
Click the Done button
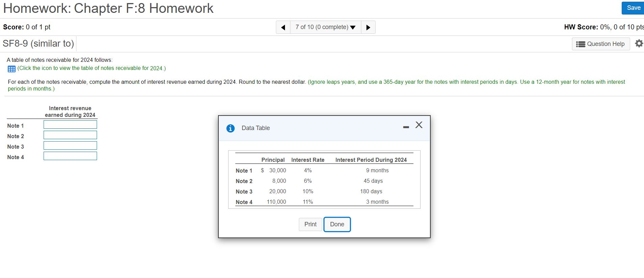[337, 224]
